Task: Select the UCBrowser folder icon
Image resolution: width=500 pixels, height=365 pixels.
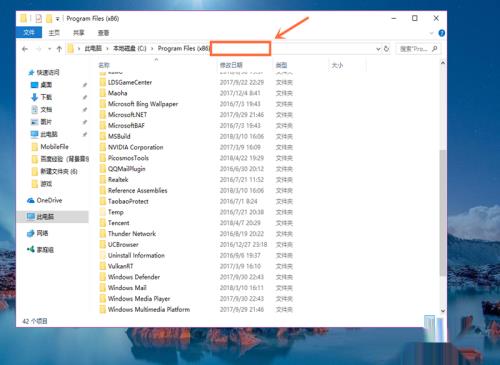Action: (103, 244)
